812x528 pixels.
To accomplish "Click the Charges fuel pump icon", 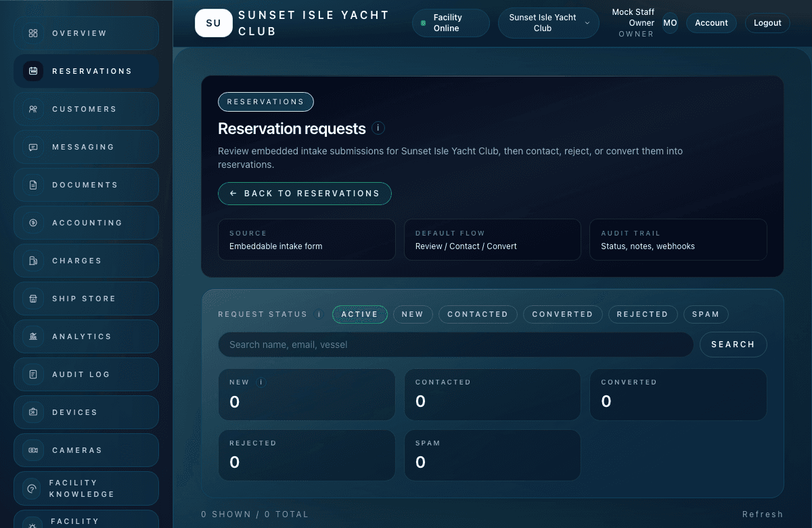I will pyautogui.click(x=33, y=261).
